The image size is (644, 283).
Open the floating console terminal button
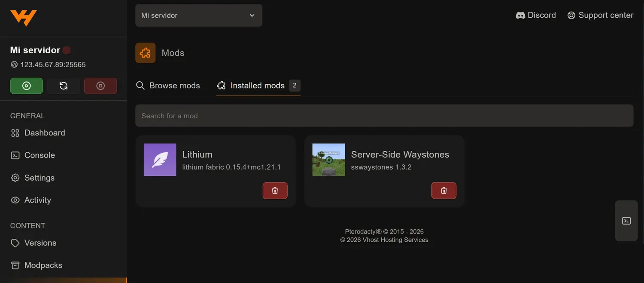coord(626,221)
